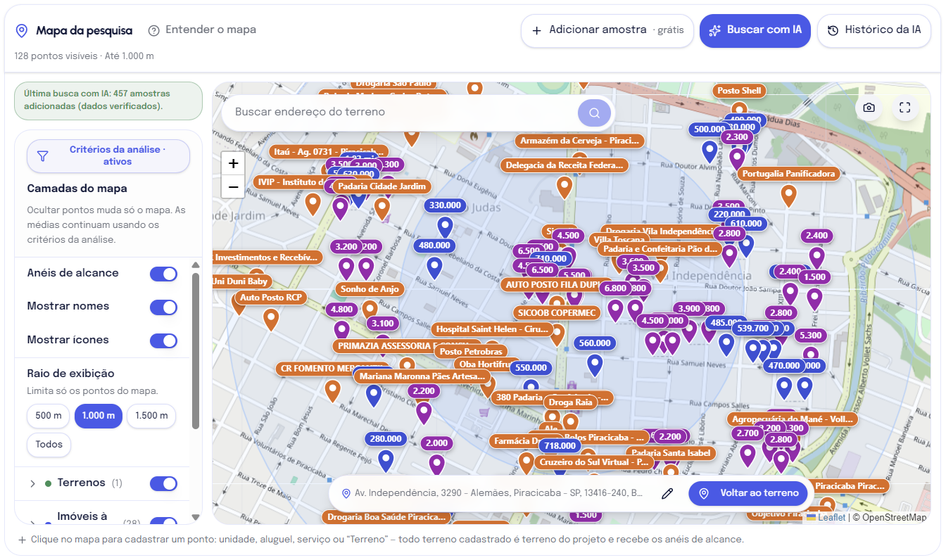Click the Buscar endereço do terreno field
946x560 pixels.
click(x=401, y=113)
